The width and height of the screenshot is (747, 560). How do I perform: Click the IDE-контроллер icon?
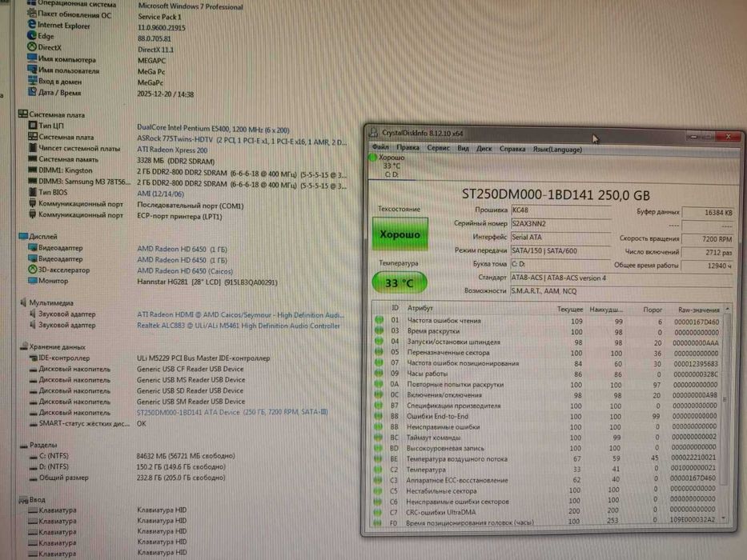point(33,358)
